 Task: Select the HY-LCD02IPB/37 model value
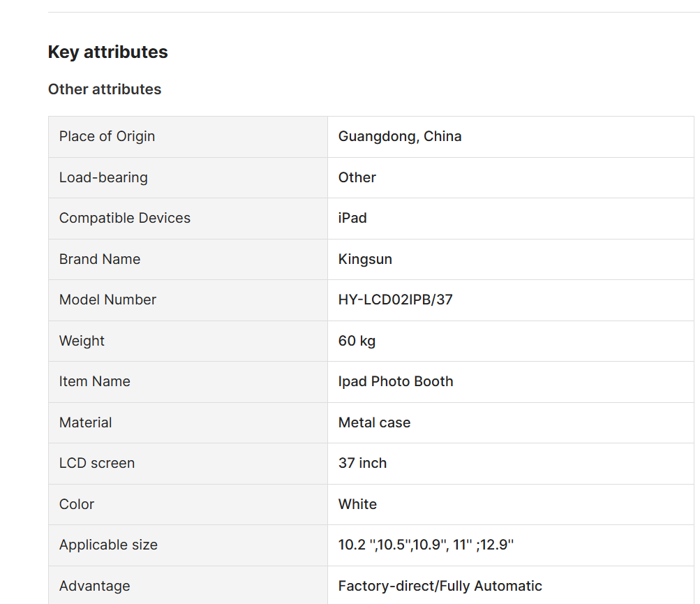pyautogui.click(x=395, y=300)
